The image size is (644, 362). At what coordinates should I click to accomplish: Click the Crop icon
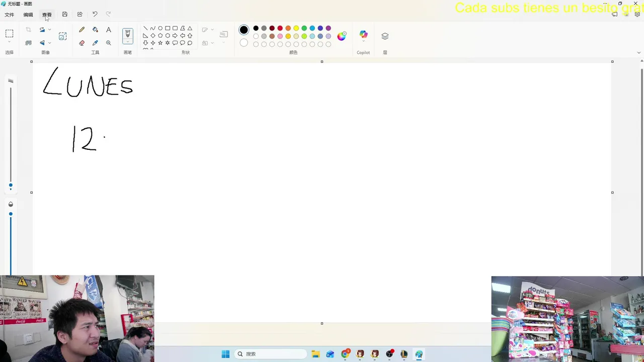[x=28, y=30]
